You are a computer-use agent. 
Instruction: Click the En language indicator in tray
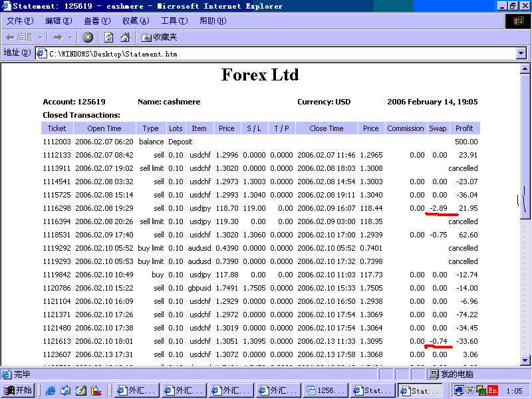click(493, 390)
